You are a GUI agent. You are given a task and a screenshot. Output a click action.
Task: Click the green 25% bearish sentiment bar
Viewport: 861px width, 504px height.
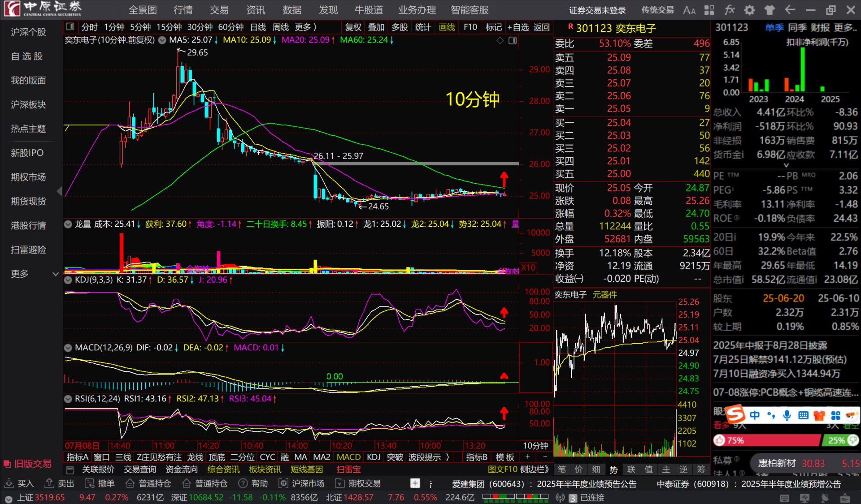(x=840, y=440)
